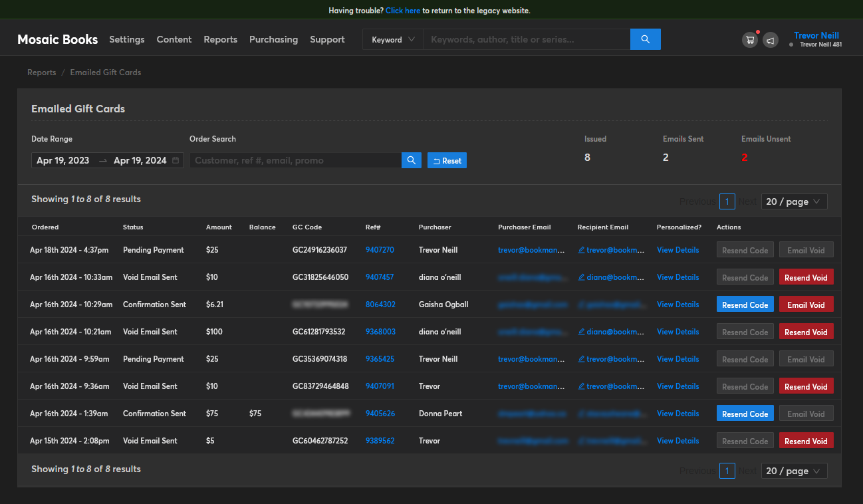
Task: Resend code for Gaisha Ogball order
Action: (745, 305)
